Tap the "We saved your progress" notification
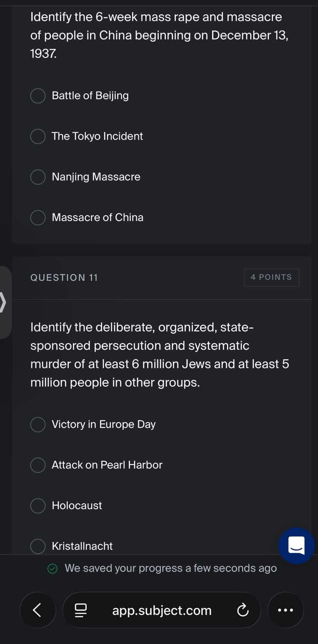Viewport: 318px width, 644px height. 170,568
